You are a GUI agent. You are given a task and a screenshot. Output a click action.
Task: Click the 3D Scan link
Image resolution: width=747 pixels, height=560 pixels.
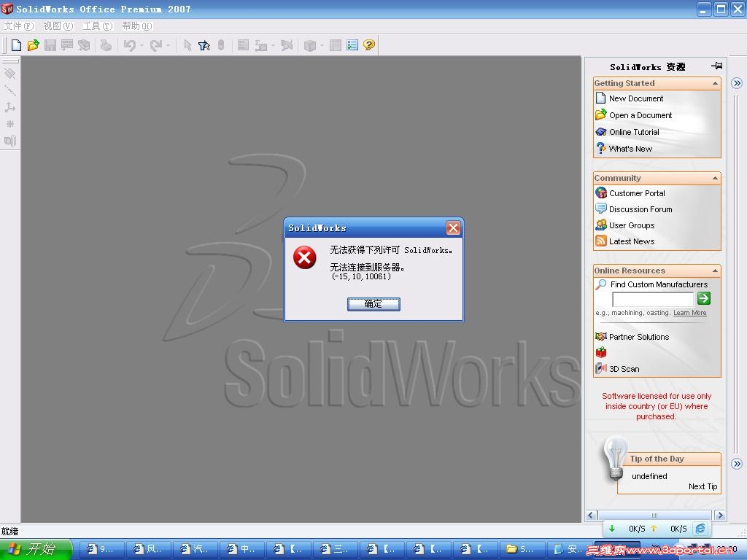[624, 369]
